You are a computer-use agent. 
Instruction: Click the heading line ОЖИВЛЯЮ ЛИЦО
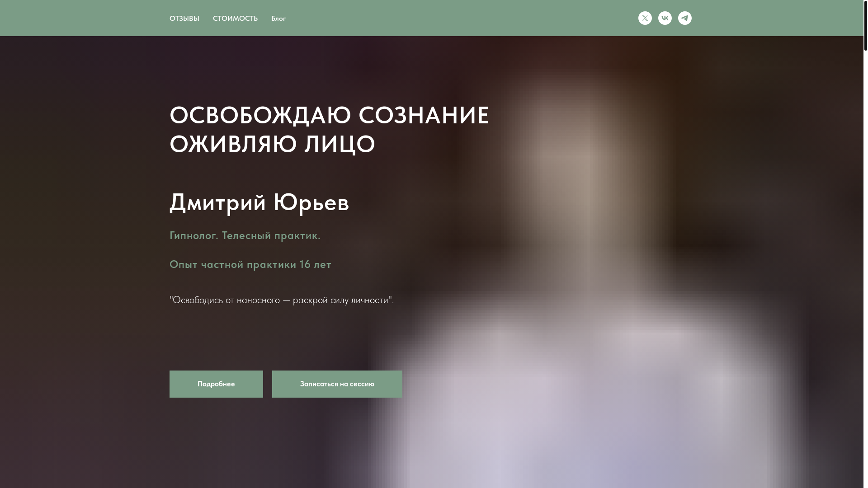click(272, 144)
